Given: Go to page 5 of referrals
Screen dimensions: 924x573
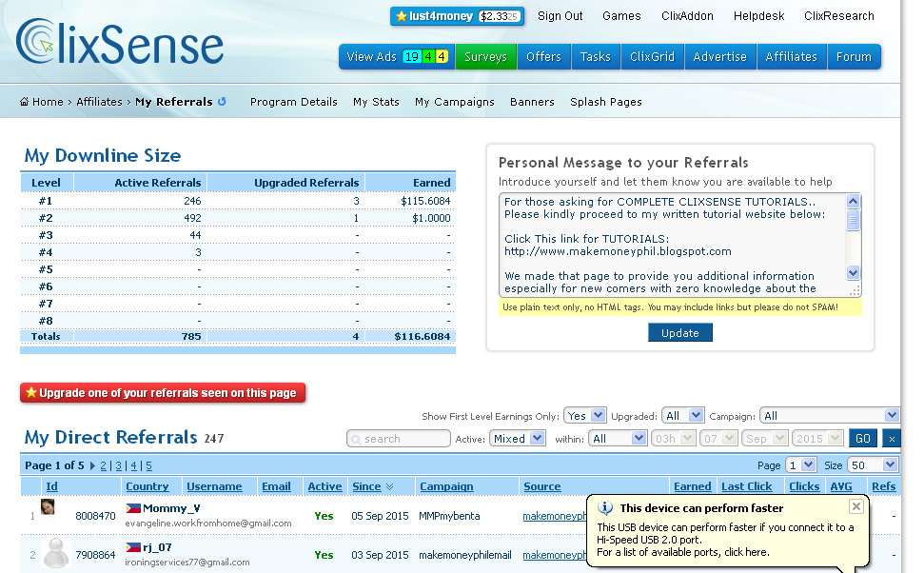Looking at the screenshot, I should 148,465.
